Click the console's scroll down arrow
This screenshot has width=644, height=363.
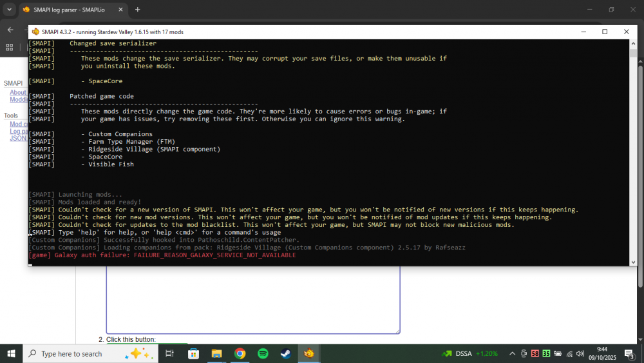(x=633, y=262)
